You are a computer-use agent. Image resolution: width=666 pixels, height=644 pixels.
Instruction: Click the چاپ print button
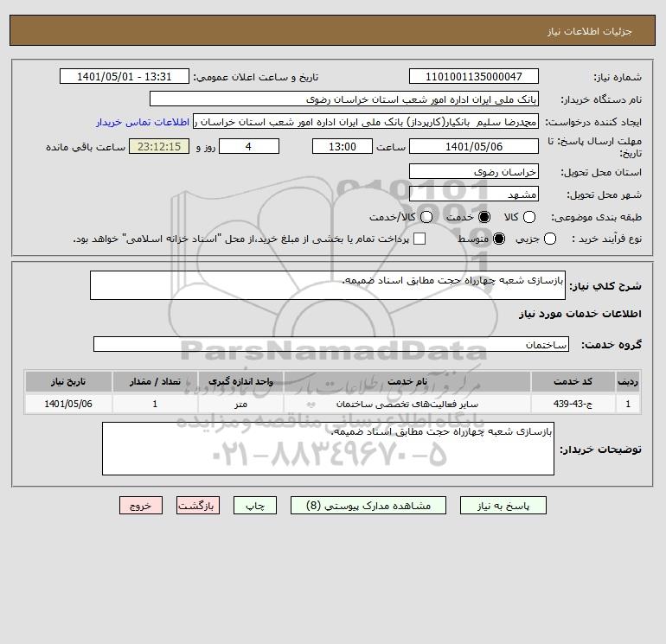click(x=255, y=506)
